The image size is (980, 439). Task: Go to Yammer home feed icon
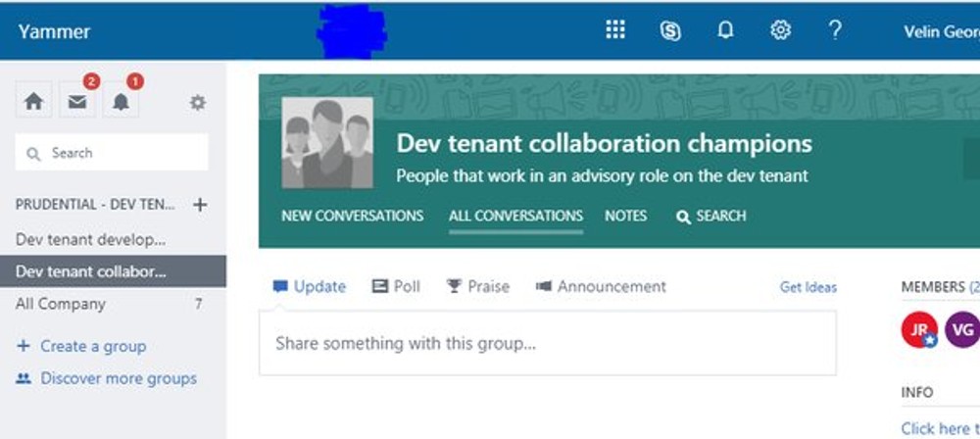(33, 101)
